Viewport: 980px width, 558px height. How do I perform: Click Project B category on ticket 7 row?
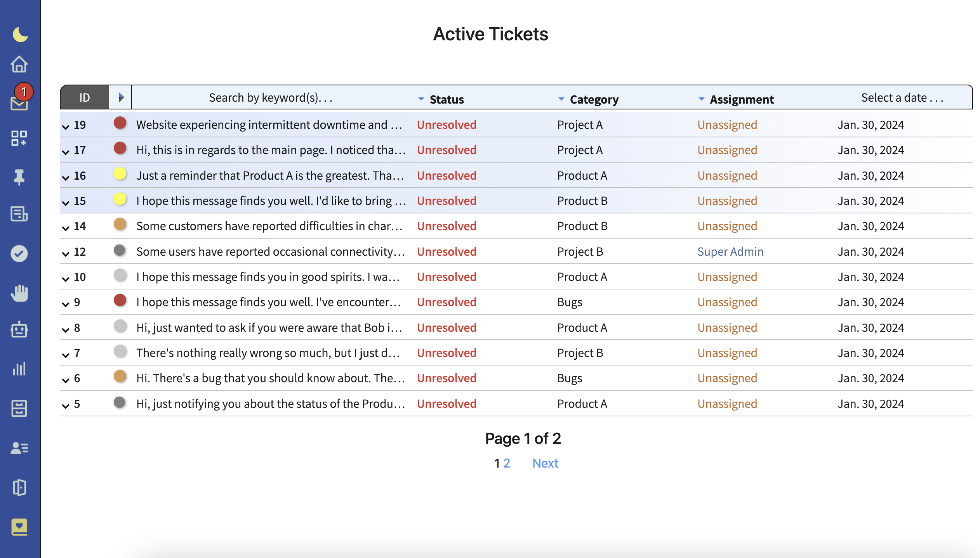click(580, 353)
